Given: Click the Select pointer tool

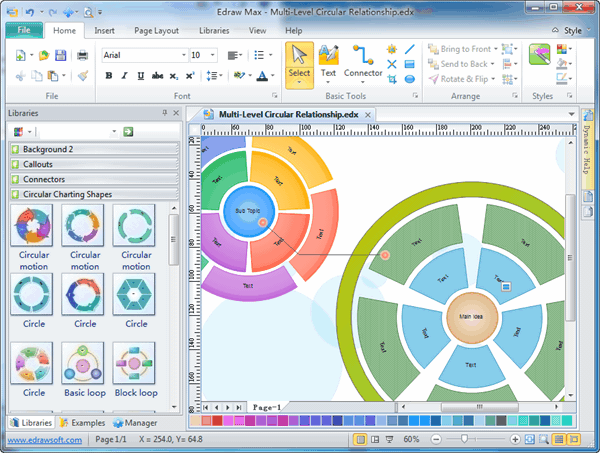Looking at the screenshot, I should pos(299,60).
